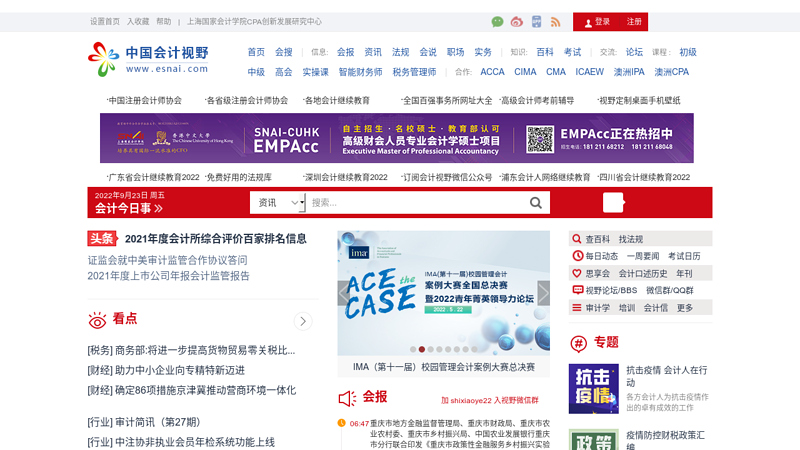Open 百科 navigation item
This screenshot has height=450, width=800.
click(545, 52)
